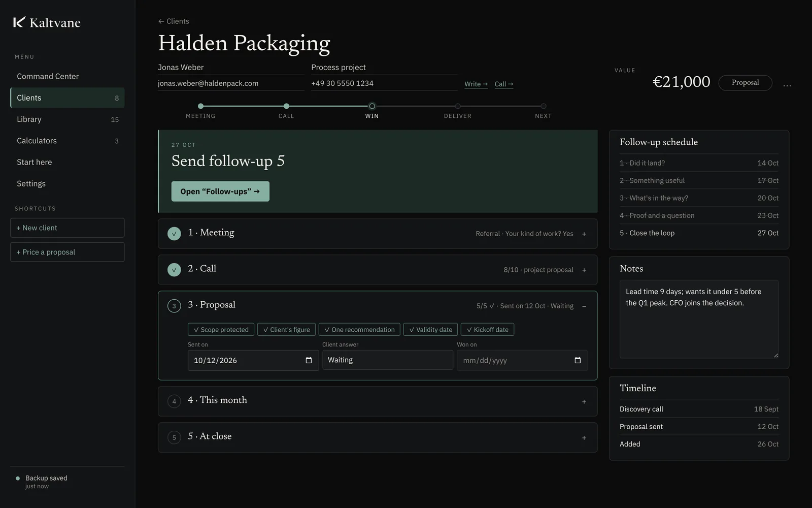Toggle the Kickoff date check chip
The image size is (812, 508).
pyautogui.click(x=487, y=329)
